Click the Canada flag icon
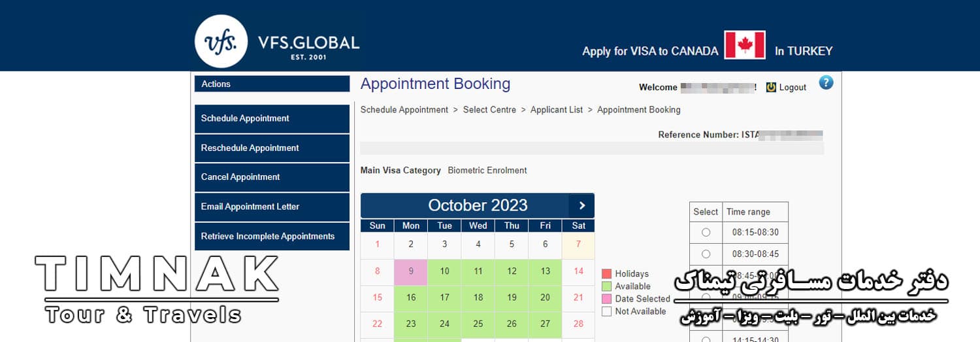The image size is (980, 342). pyautogui.click(x=745, y=46)
